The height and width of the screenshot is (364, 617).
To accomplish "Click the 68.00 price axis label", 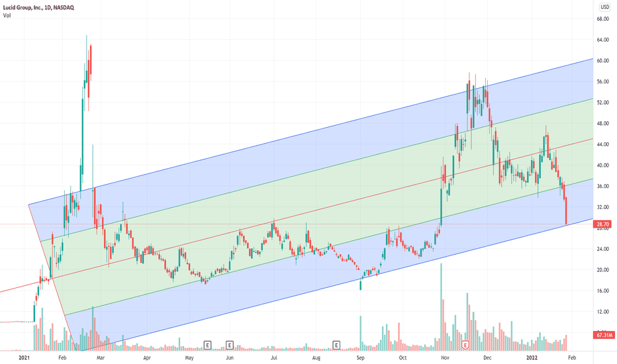I will tap(602, 19).
